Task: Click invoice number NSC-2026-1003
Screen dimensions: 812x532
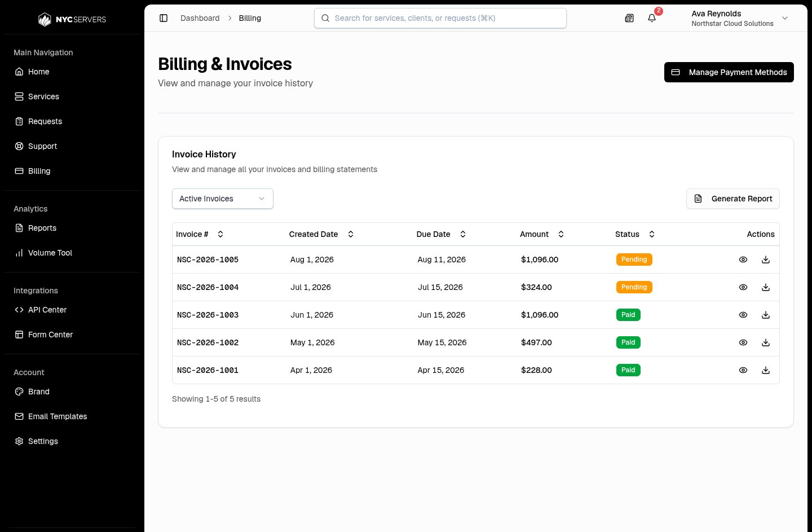Action: coord(208,315)
